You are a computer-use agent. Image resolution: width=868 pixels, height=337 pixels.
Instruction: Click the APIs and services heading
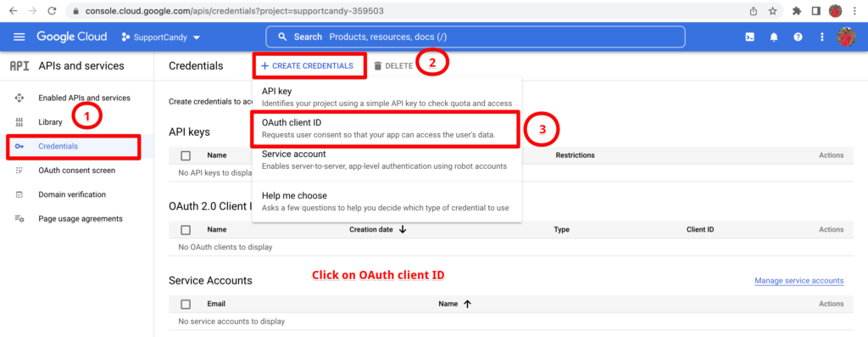81,66
